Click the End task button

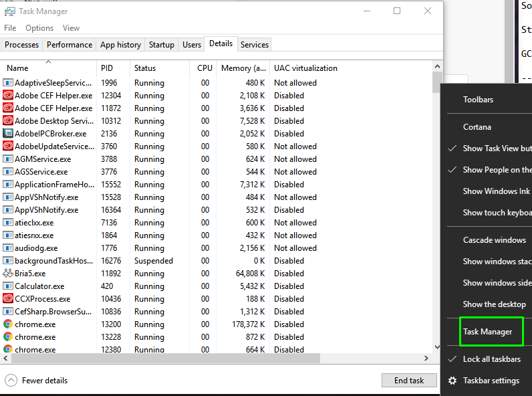408,381
